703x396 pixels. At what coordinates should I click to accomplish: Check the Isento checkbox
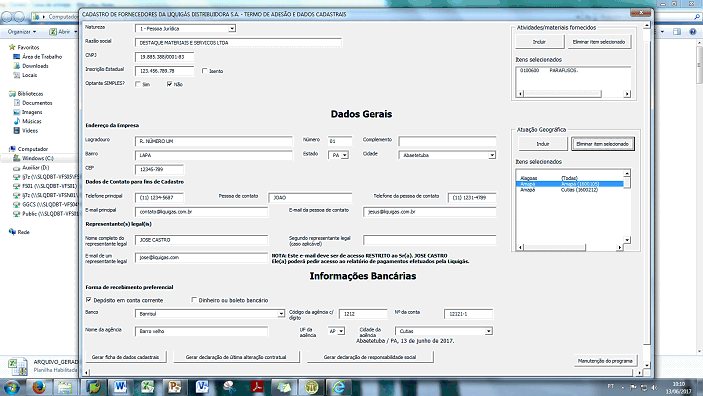tap(204, 71)
